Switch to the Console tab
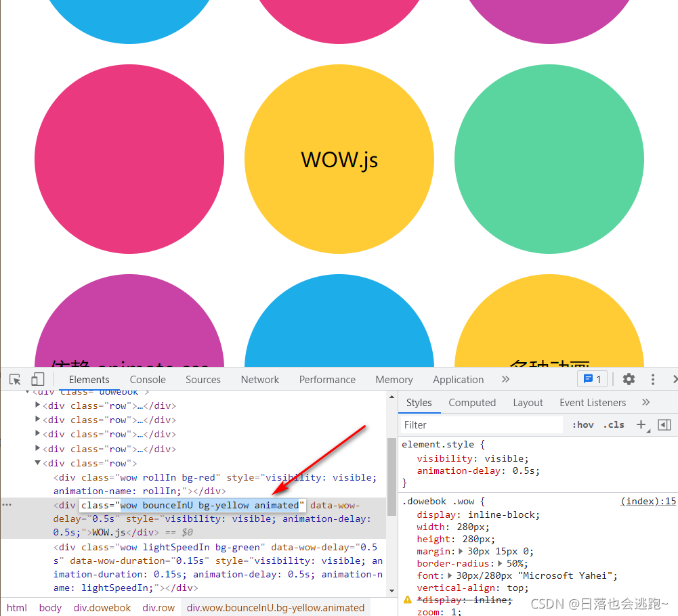Viewport: 678px width, 616px height. click(x=147, y=379)
